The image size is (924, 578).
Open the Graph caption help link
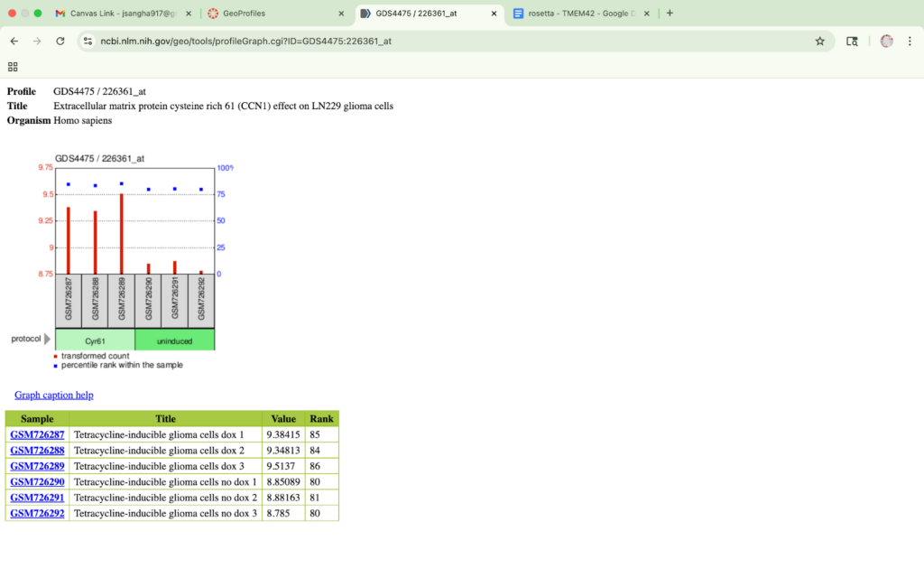point(53,395)
